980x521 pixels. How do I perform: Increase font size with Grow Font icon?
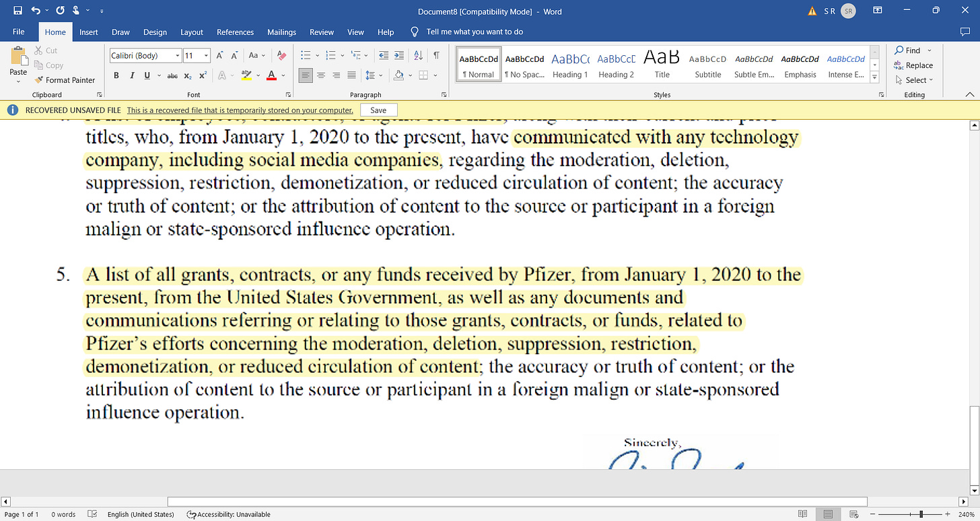click(x=219, y=56)
